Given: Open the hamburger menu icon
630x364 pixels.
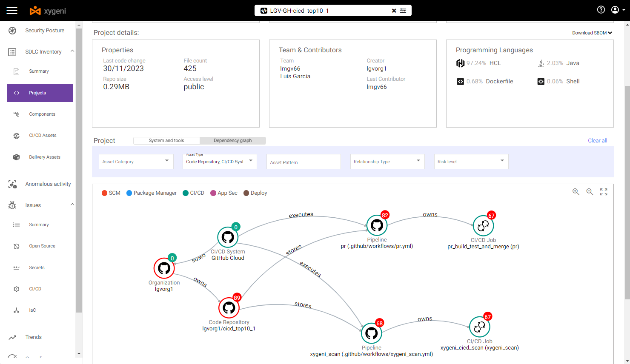Looking at the screenshot, I should click(x=12, y=10).
